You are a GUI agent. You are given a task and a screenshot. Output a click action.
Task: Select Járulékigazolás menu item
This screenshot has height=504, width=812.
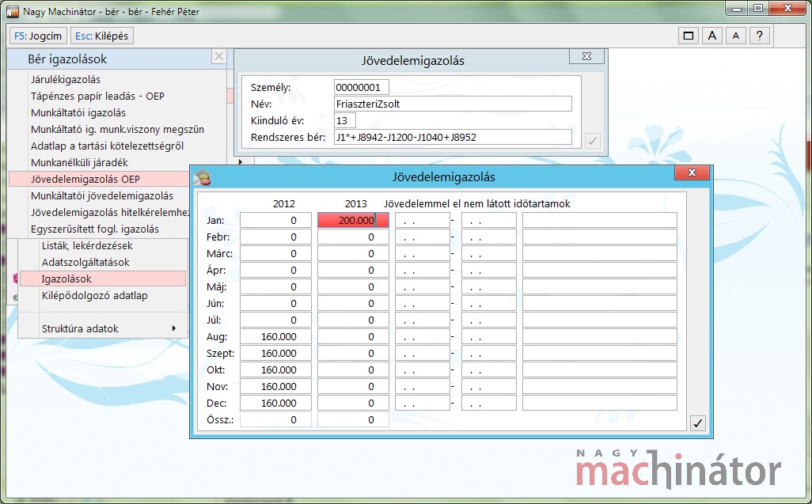coord(65,79)
